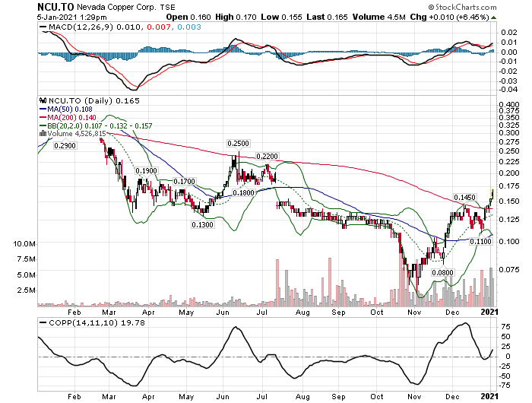Click the 2021 label on price chart axis
532x403 pixels.
489,312
